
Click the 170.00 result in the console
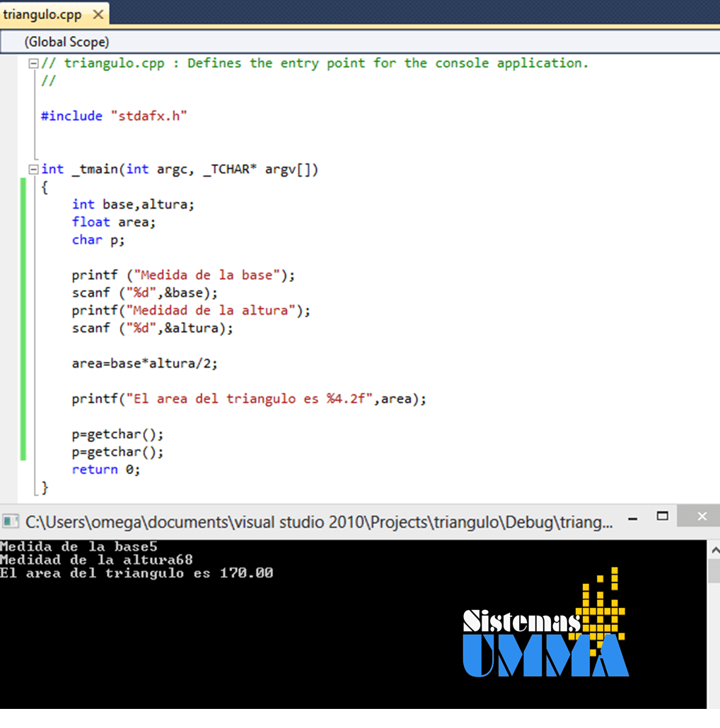[x=246, y=573]
